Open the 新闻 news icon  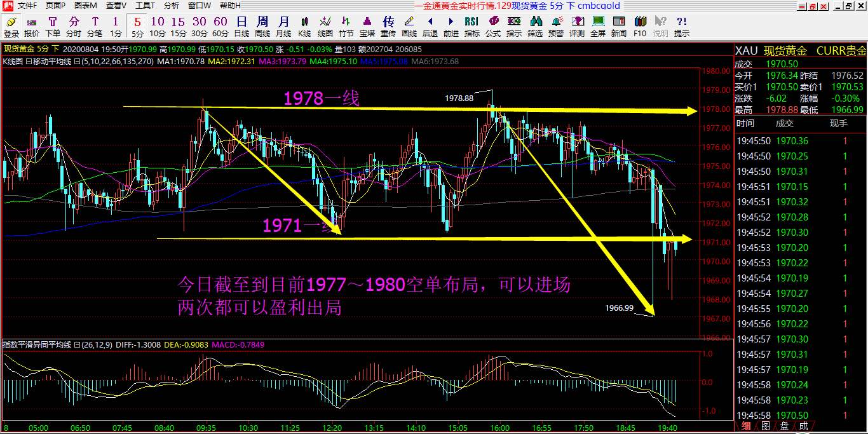(619, 27)
